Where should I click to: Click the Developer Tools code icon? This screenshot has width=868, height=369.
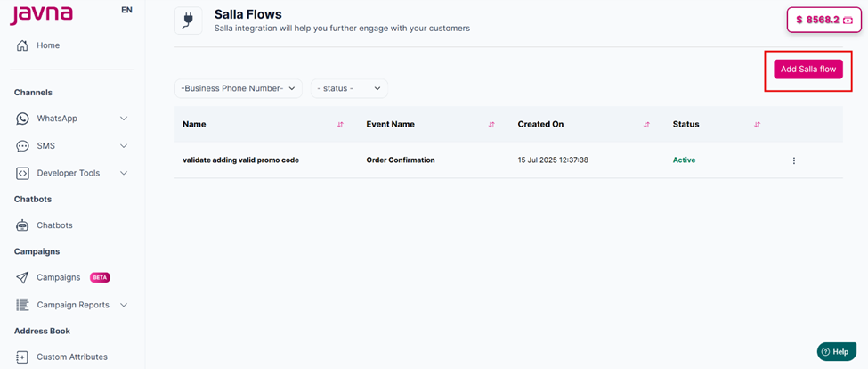pyautogui.click(x=22, y=174)
